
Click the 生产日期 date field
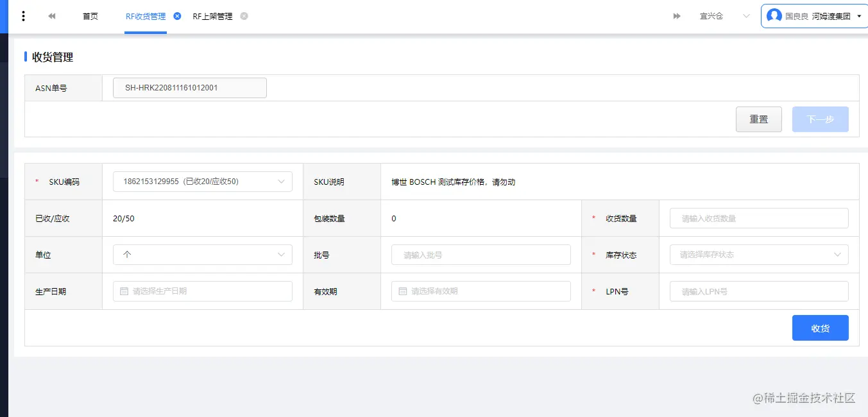203,291
